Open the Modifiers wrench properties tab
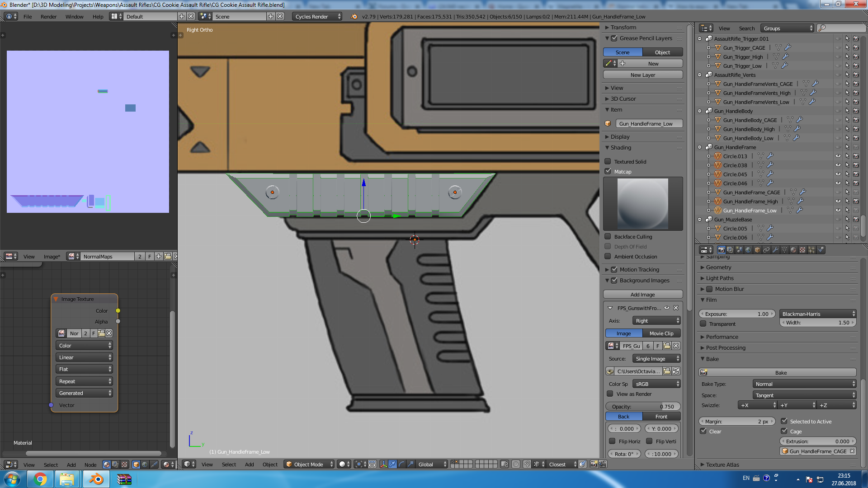The width and height of the screenshot is (868, 488). (x=775, y=250)
